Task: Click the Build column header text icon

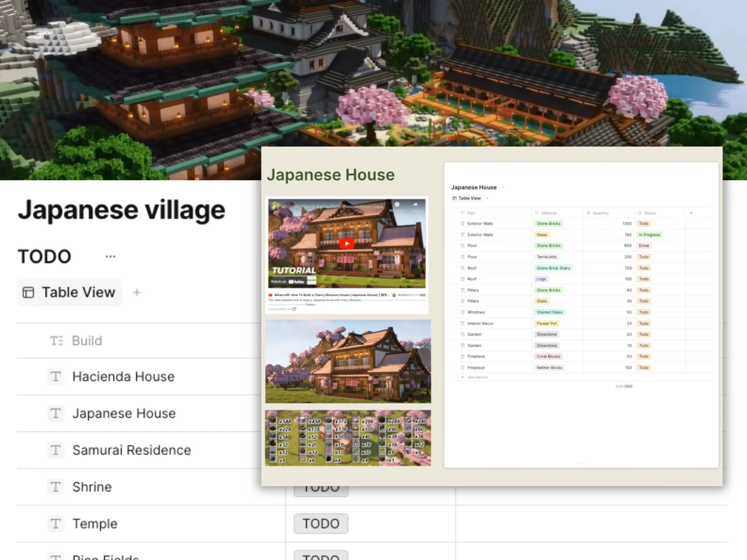Action: [56, 341]
